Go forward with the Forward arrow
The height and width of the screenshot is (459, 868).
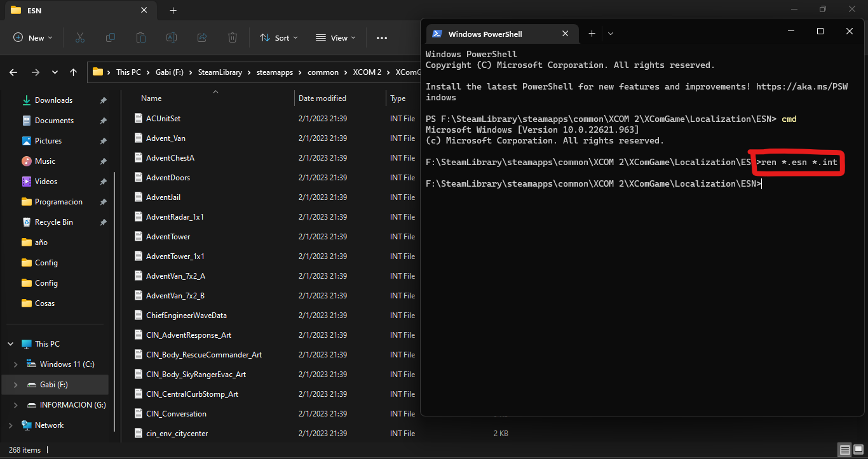coord(35,72)
